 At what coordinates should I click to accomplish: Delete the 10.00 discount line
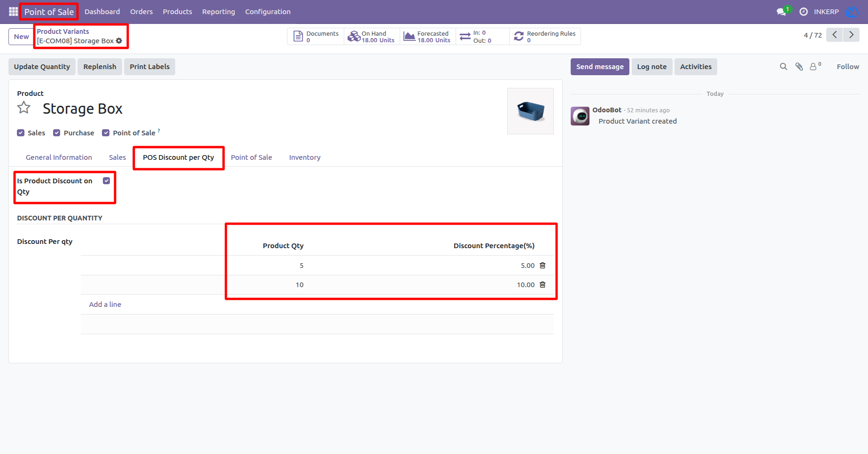542,285
